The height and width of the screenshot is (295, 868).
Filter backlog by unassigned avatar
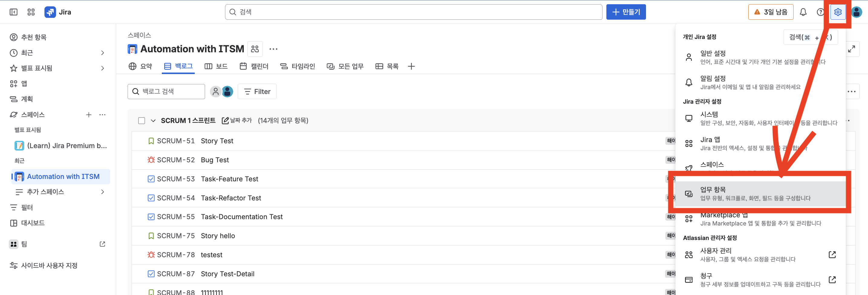coord(216,91)
